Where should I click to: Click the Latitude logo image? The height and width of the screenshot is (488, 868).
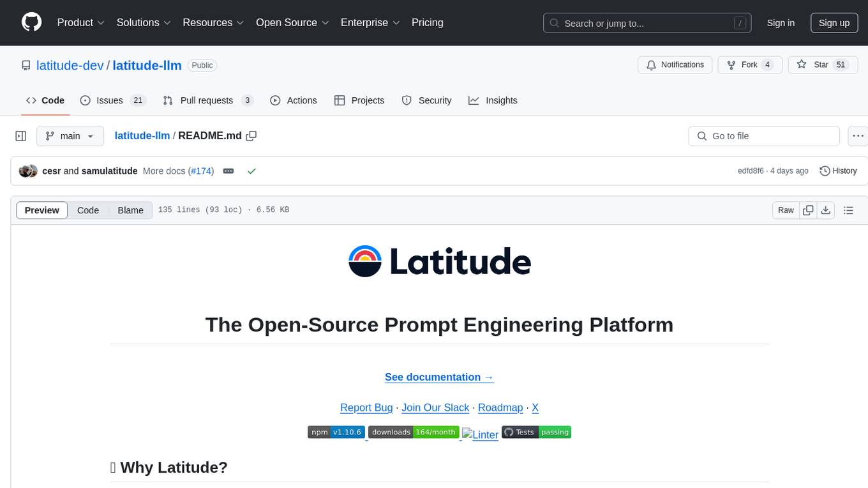click(x=440, y=261)
